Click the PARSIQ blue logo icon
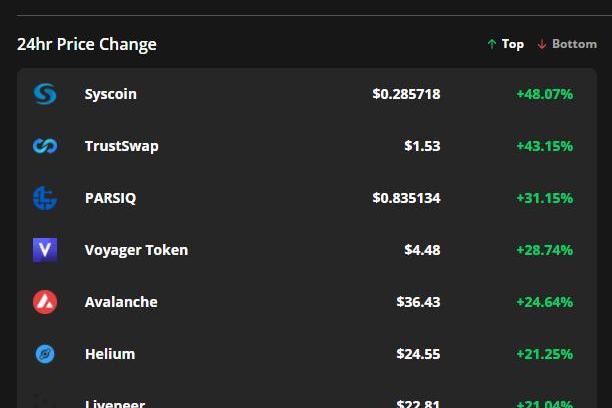Viewport: 612px width, 408px height. coord(45,198)
